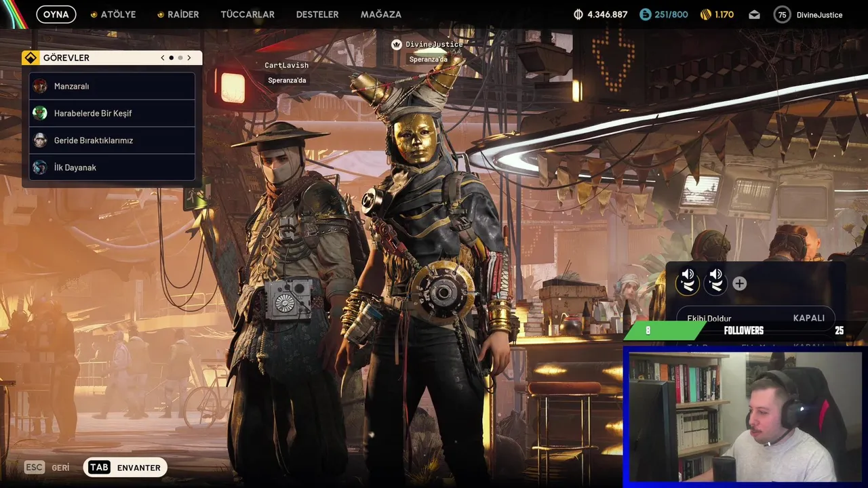
Task: Click the GÖREVLER panel title
Action: coord(66,58)
